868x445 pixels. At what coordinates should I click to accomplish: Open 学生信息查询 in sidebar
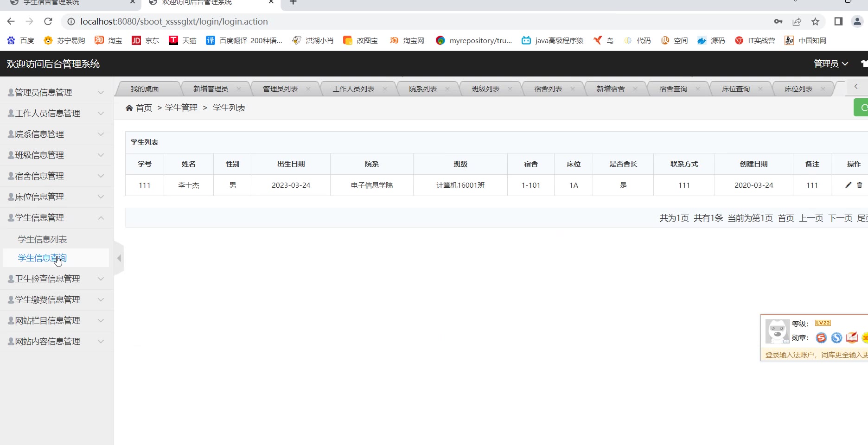(x=42, y=258)
